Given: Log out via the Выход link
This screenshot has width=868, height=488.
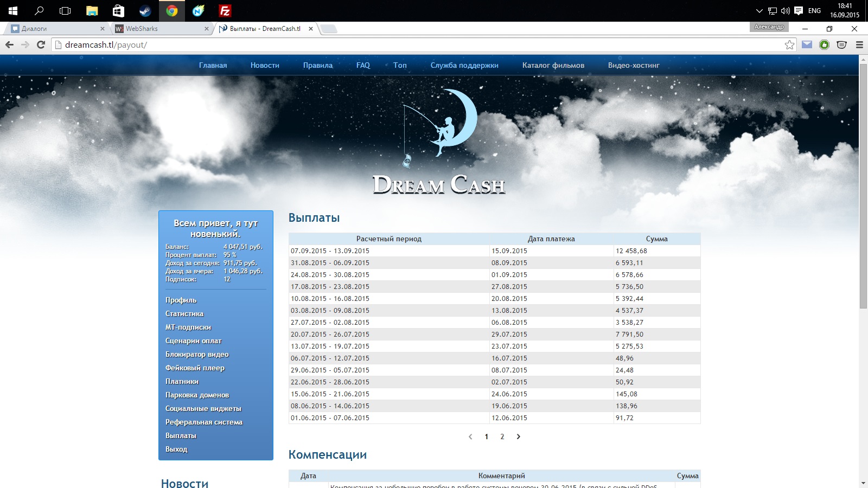Looking at the screenshot, I should tap(176, 449).
